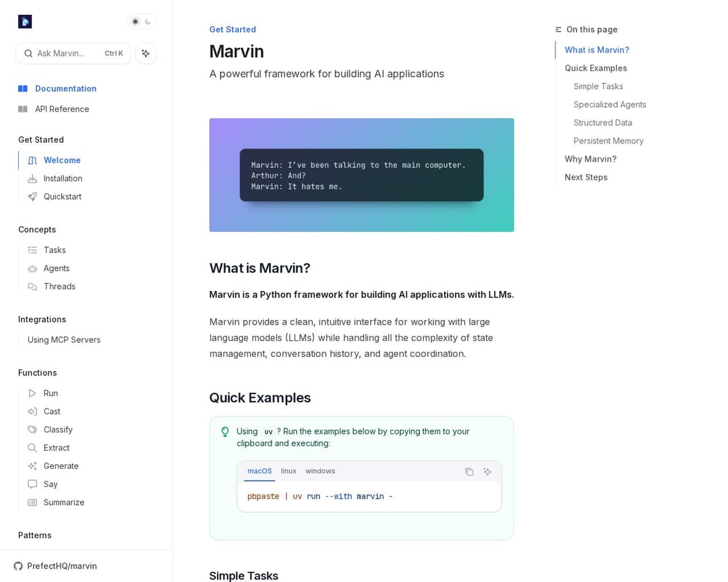728x582 pixels.
Task: Click the Marvin logo icon
Action: click(x=25, y=22)
